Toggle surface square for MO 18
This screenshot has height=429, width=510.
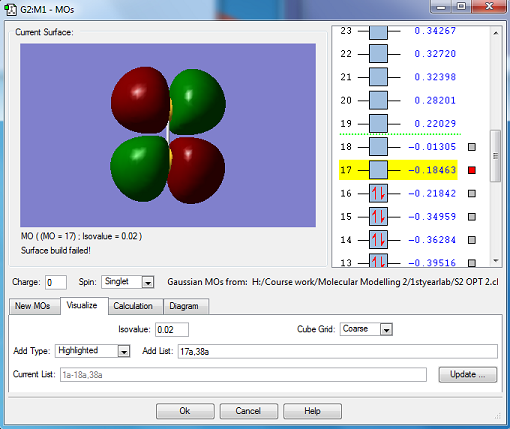click(x=472, y=147)
